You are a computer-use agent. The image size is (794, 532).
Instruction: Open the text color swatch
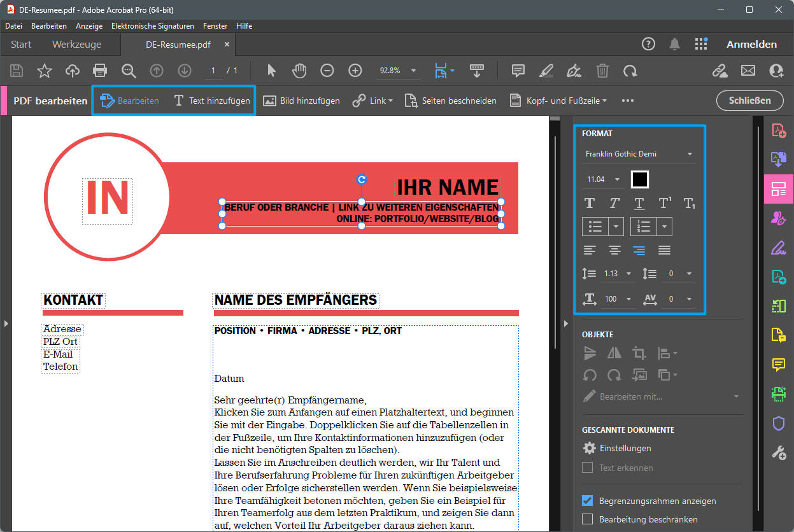(639, 179)
